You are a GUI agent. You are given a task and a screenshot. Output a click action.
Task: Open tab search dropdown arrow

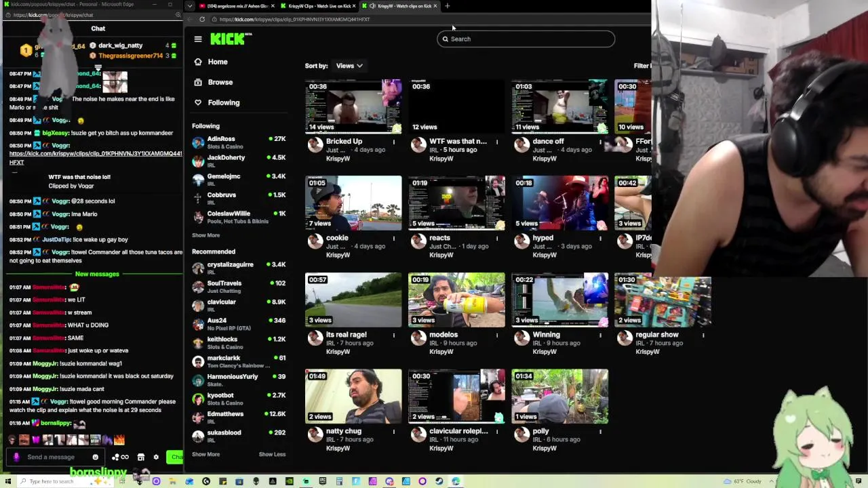tap(189, 6)
